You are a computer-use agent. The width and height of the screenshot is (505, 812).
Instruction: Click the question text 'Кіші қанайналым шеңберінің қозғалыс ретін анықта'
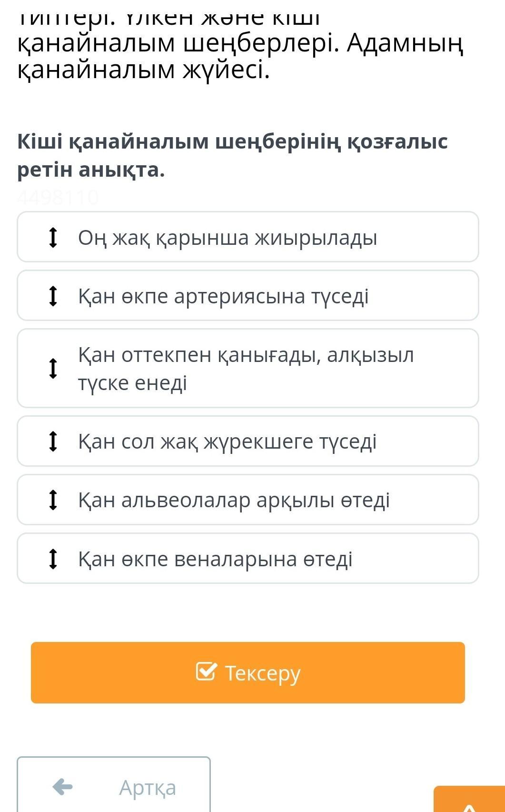[x=232, y=155]
